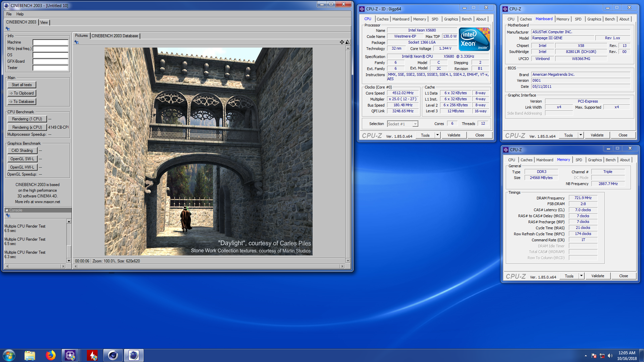
Task: Click To Database button
Action: [22, 102]
